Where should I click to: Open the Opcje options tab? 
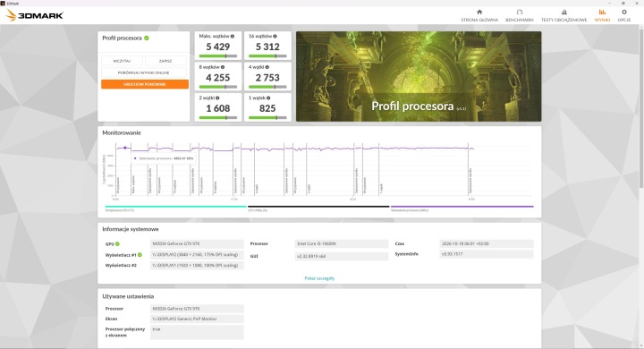tap(624, 15)
